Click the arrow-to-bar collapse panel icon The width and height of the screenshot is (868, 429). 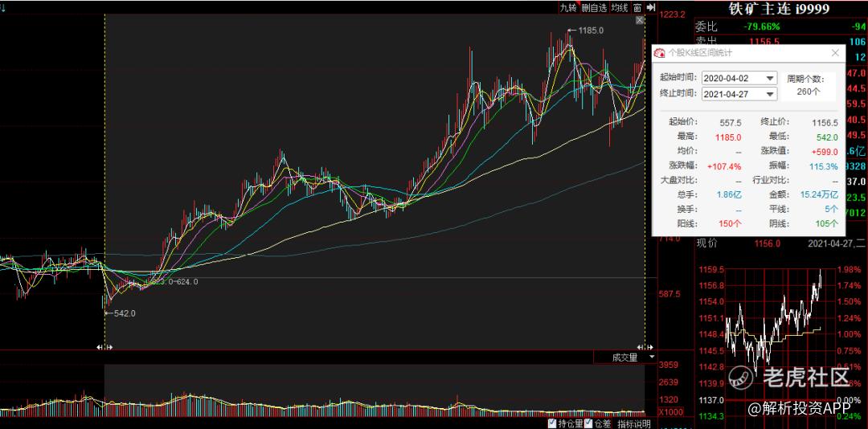[650, 7]
